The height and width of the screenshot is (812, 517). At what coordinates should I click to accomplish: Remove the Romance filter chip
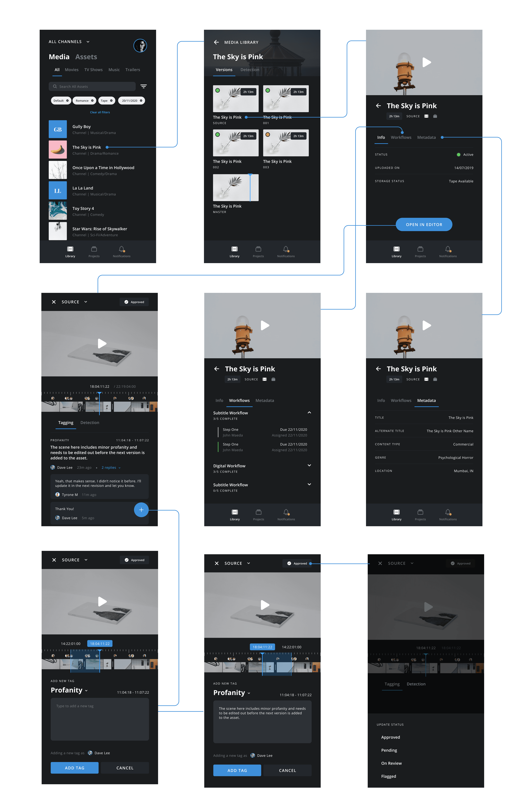[92, 101]
